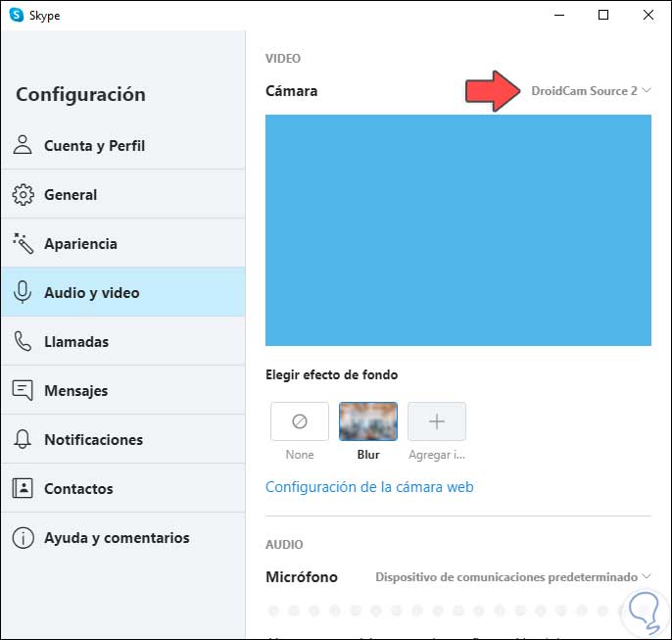The height and width of the screenshot is (640, 672).
Task: Click the gear icon beside General
Action: pos(23,195)
